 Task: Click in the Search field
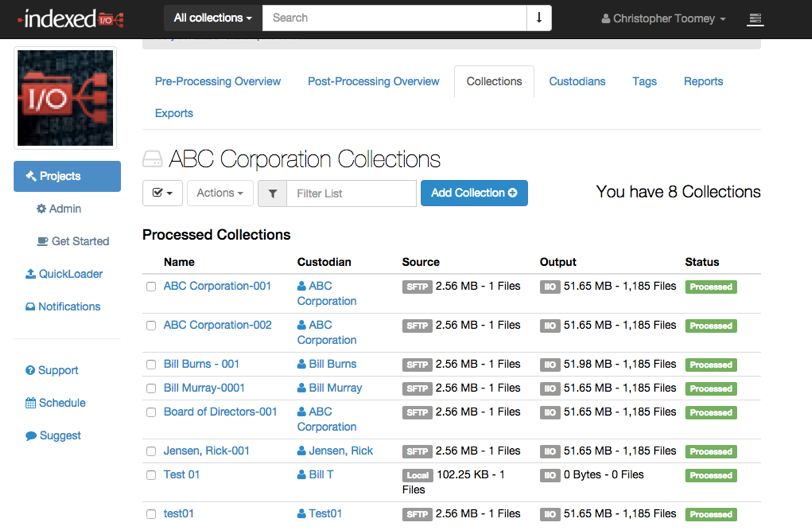tap(395, 18)
